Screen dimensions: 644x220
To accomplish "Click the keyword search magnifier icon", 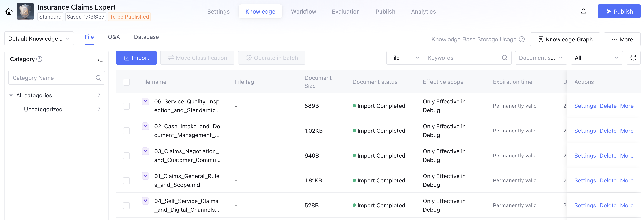I will [504, 58].
